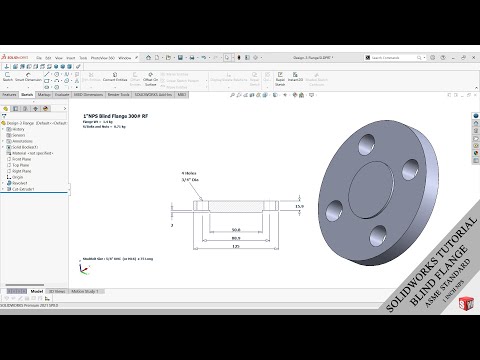Expand the manager panel tabs arrow
The width and height of the screenshot is (480, 360).
[x=65, y=109]
